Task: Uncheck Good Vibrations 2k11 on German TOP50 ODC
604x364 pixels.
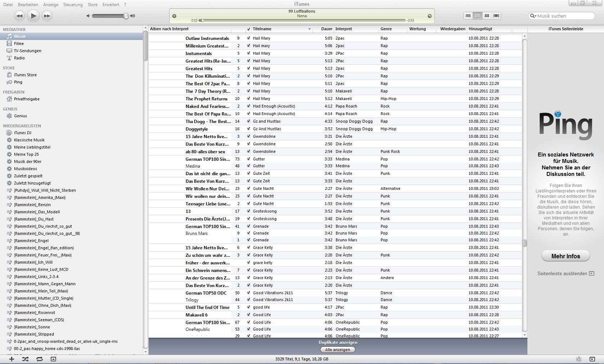Action: coord(249,293)
